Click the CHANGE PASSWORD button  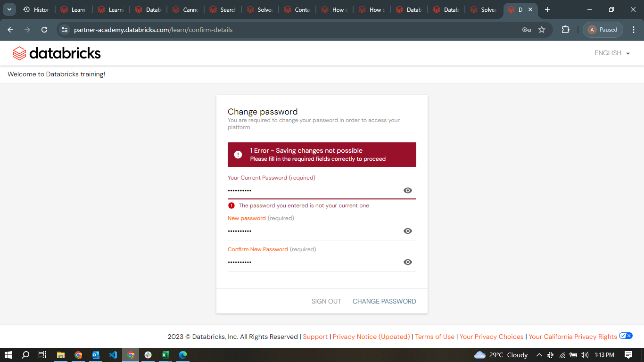click(384, 301)
